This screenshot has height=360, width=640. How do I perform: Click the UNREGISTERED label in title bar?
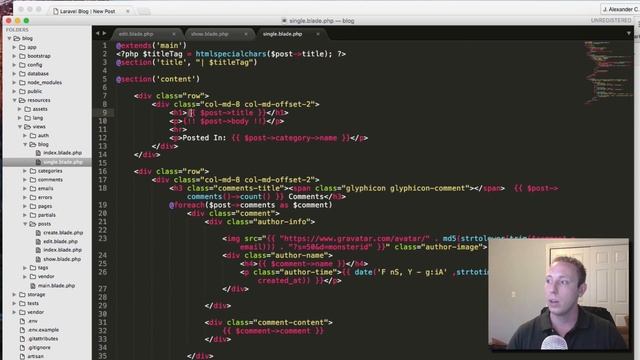[x=611, y=20]
